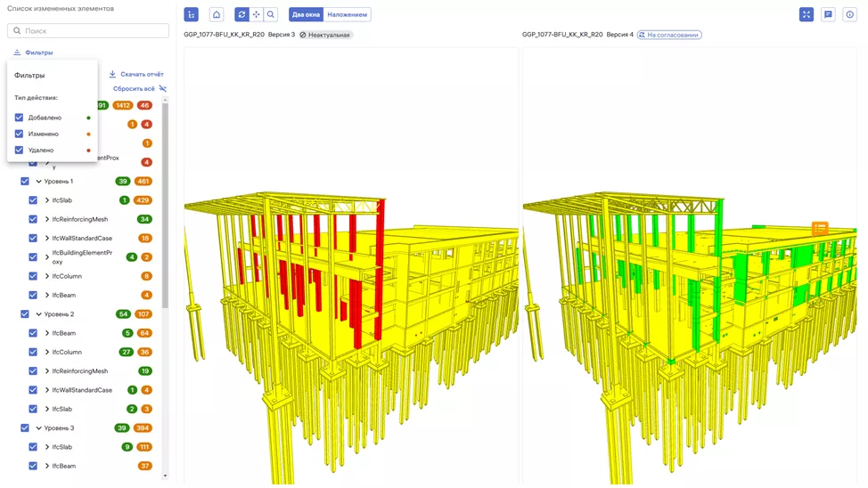Switch to the Наложением view mode

(x=347, y=14)
